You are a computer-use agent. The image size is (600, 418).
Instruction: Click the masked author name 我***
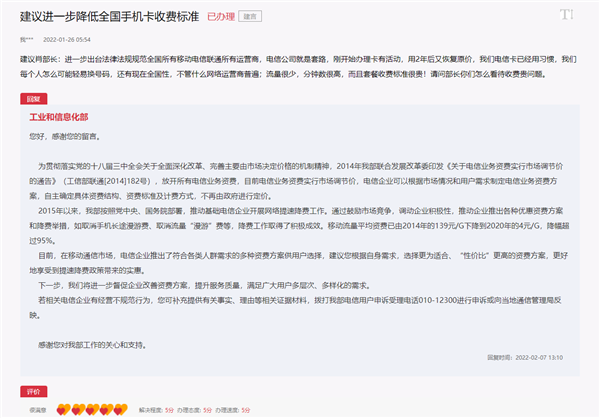(27, 39)
